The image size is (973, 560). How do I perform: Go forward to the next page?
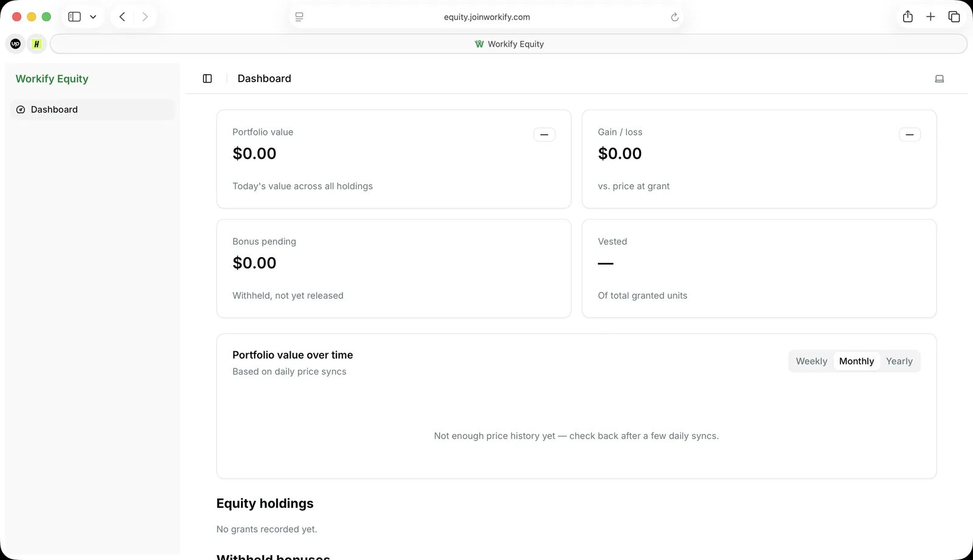click(145, 17)
